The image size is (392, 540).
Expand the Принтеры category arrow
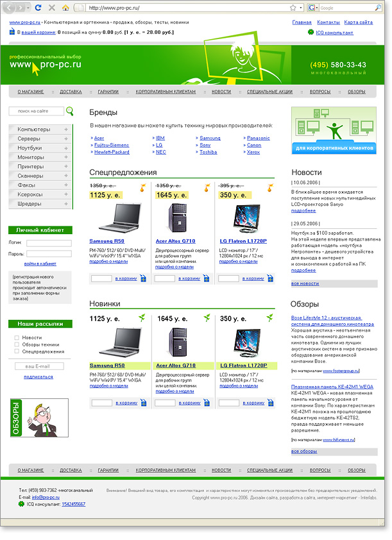click(x=66, y=166)
